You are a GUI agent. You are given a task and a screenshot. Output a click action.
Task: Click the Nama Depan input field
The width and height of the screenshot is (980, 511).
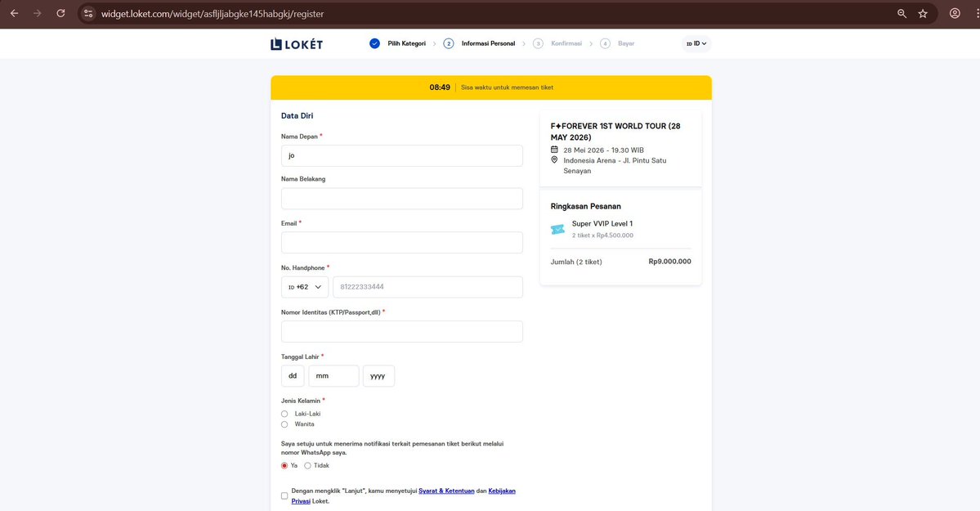click(402, 155)
